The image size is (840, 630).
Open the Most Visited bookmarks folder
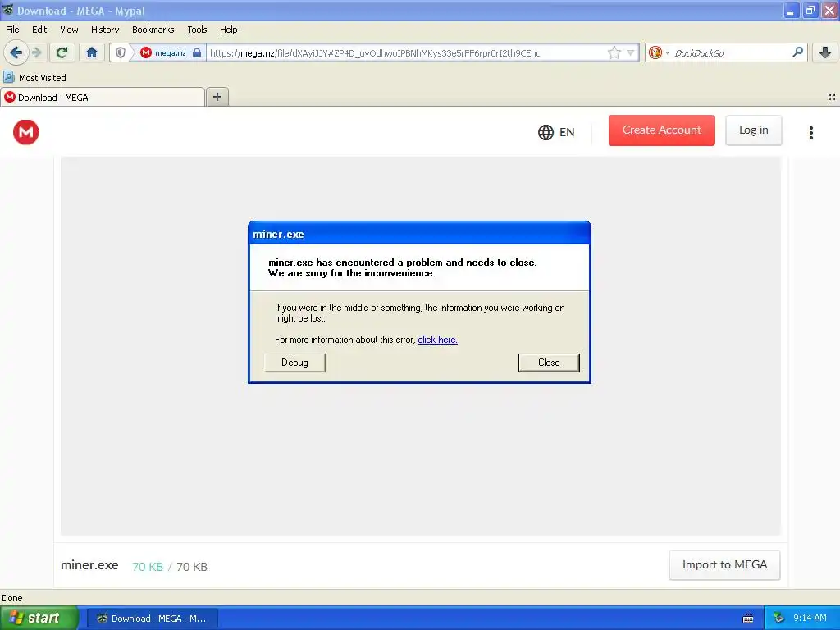[34, 78]
